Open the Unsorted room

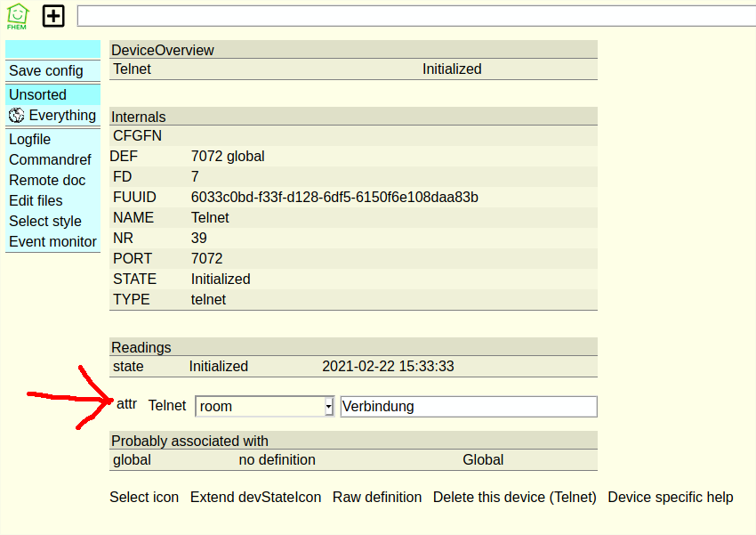click(x=38, y=95)
